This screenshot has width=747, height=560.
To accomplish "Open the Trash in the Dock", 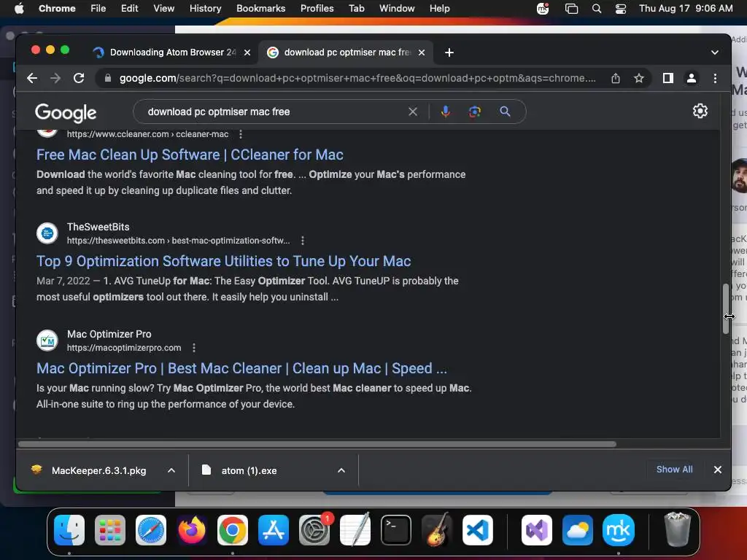I will 677,530.
